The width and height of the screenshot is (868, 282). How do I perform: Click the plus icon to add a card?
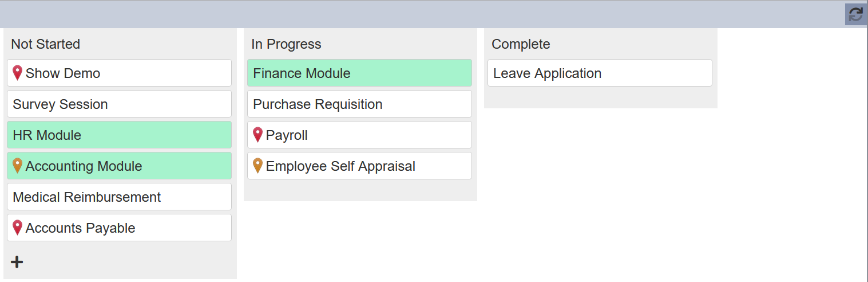point(17,262)
